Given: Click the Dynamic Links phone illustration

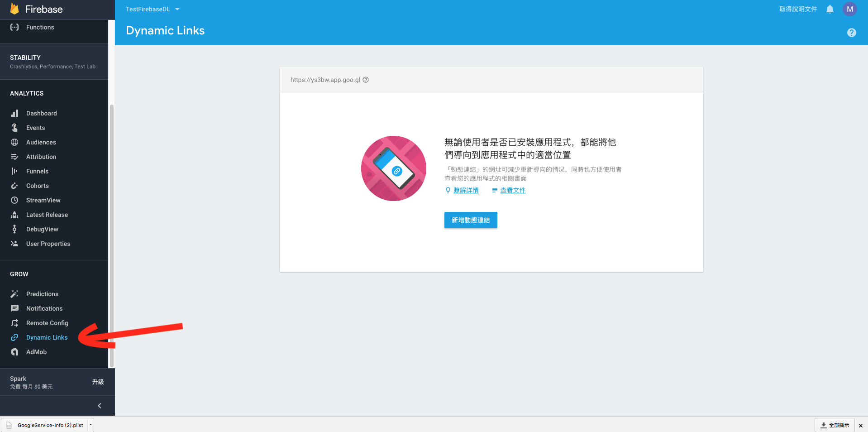Looking at the screenshot, I should [x=394, y=168].
